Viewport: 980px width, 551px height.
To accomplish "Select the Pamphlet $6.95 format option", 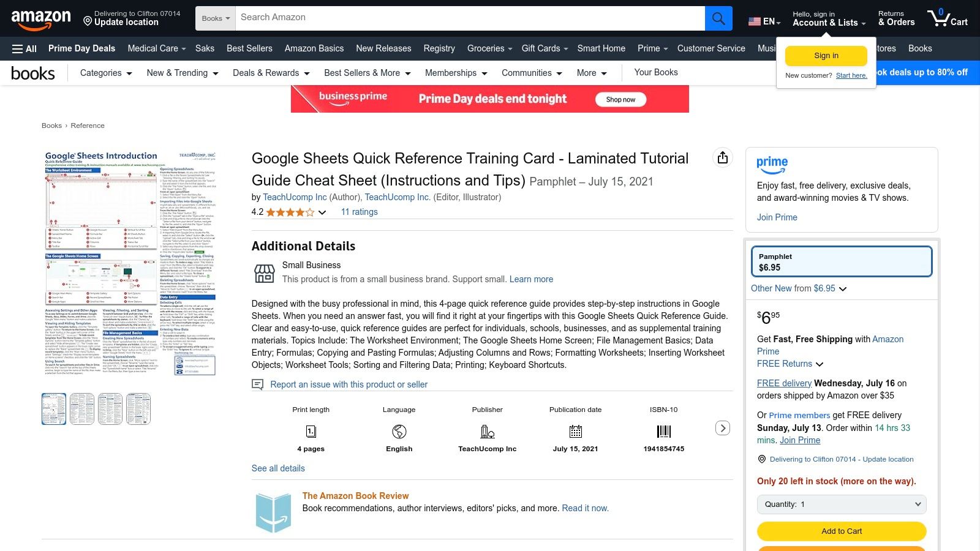I will (842, 261).
